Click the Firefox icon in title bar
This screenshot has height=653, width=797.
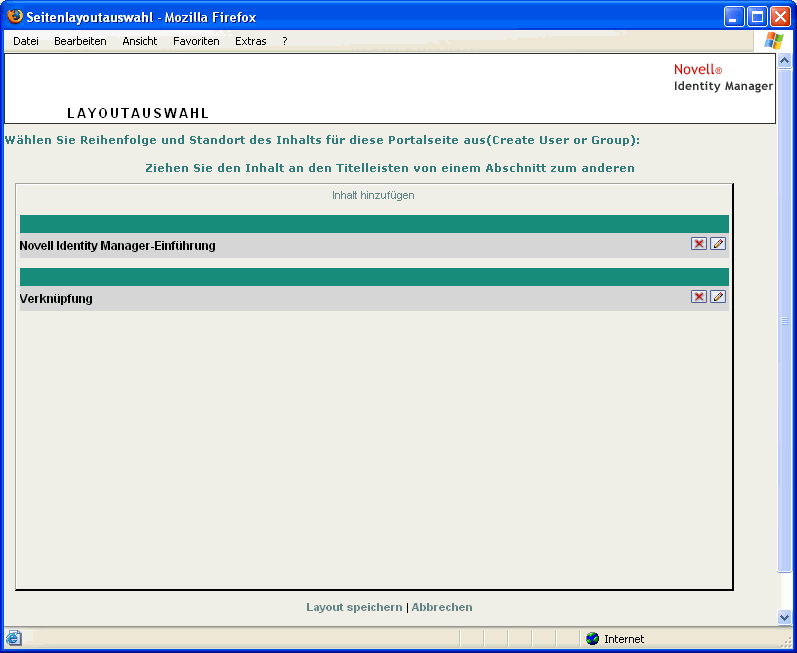tap(15, 17)
